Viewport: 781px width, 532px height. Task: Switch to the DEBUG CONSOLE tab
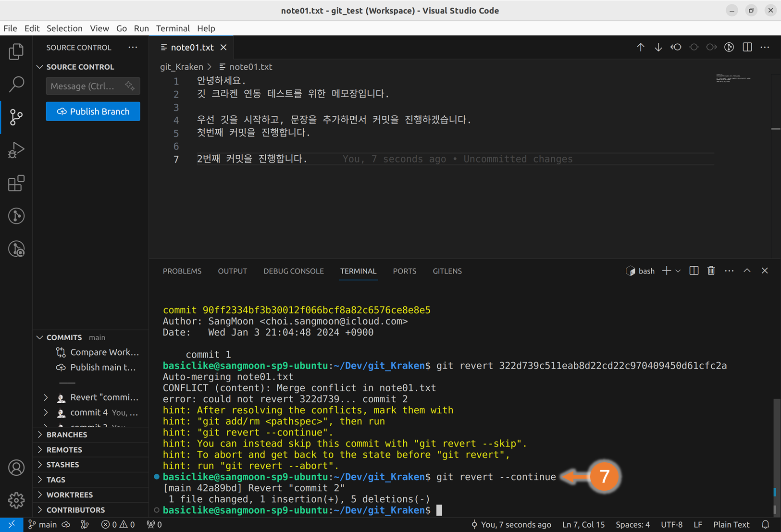294,271
